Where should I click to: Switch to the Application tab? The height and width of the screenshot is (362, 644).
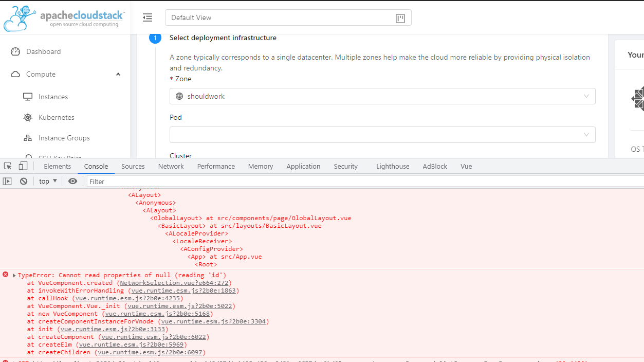(303, 166)
